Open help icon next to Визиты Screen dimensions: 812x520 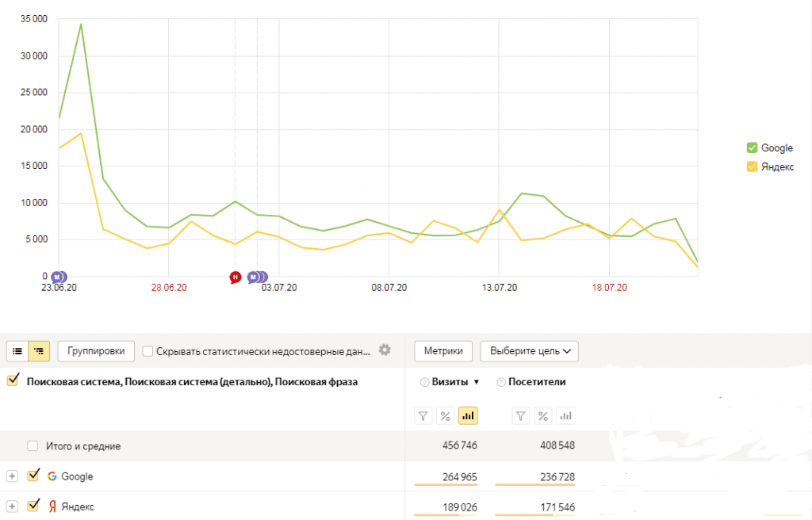(x=425, y=382)
